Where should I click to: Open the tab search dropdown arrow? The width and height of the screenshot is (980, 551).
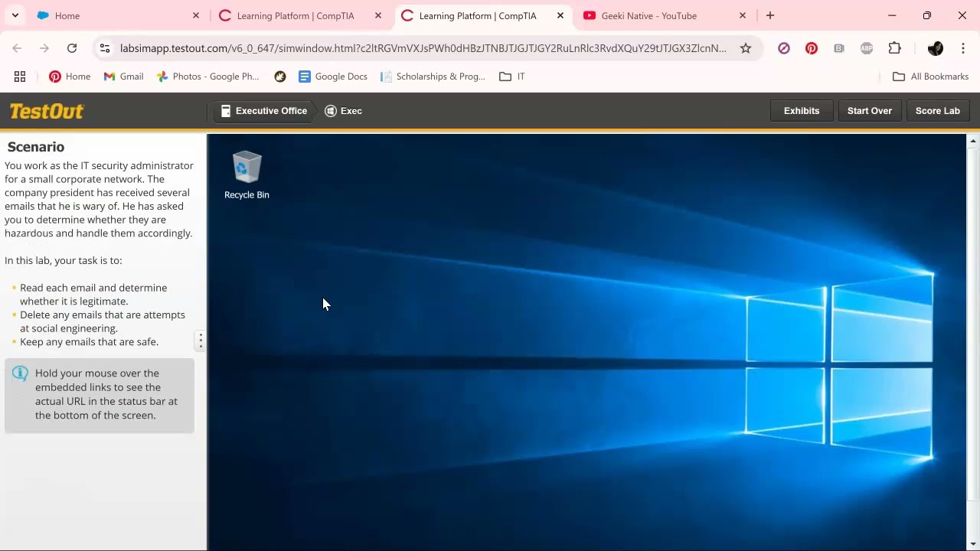coord(15,15)
